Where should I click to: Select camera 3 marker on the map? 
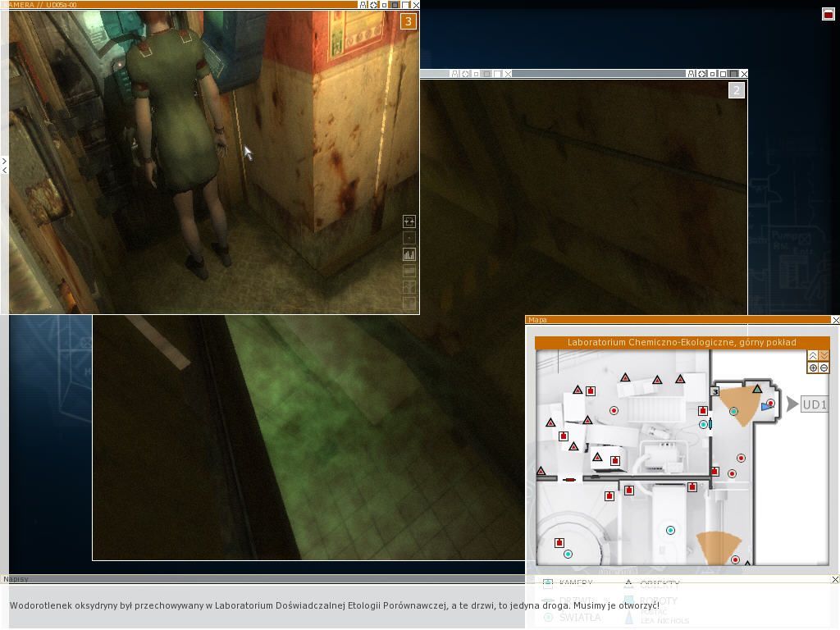[714, 391]
